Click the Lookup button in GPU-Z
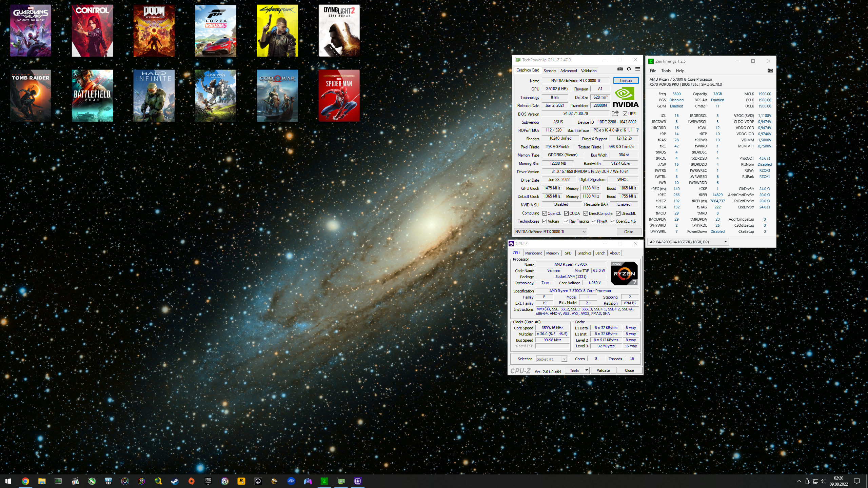This screenshot has width=868, height=488. point(626,81)
